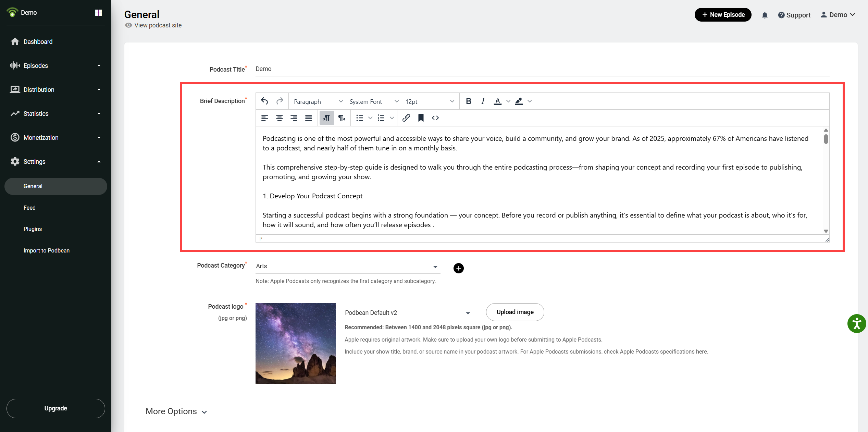Click the Upload image button
The image size is (868, 432).
(515, 312)
